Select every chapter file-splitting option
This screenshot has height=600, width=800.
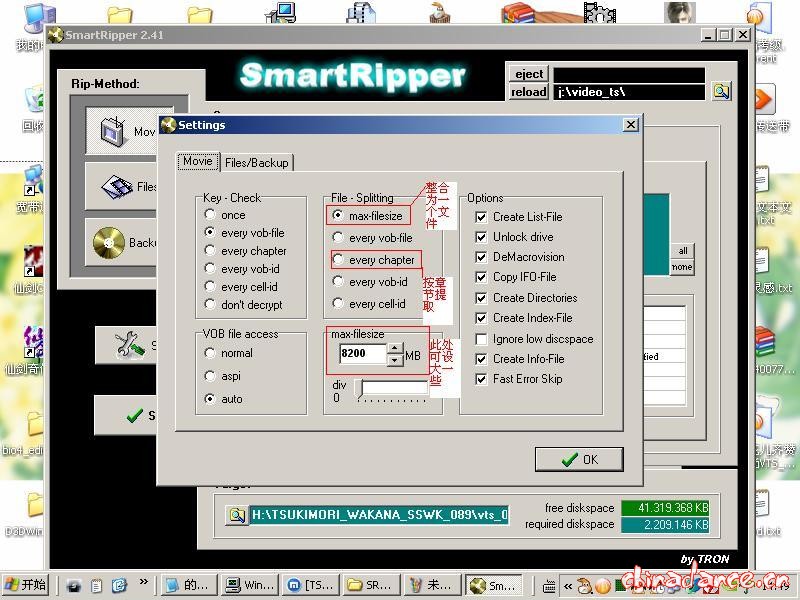point(338,260)
